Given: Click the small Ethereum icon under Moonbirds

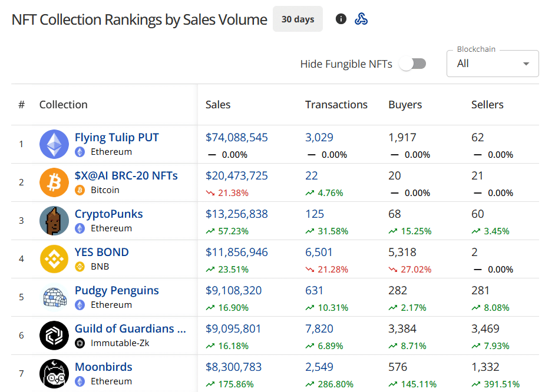Looking at the screenshot, I should point(80,381).
